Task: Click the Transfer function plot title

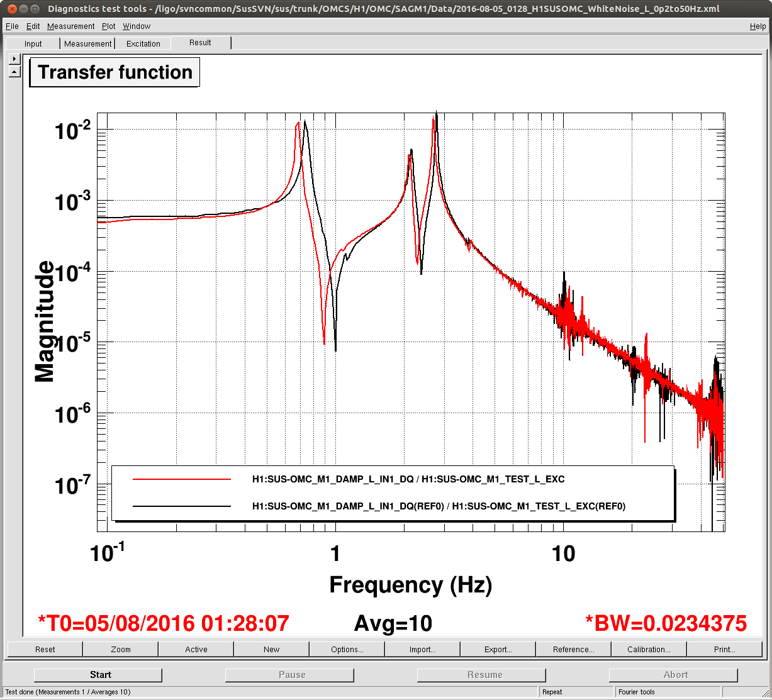Action: [x=115, y=72]
